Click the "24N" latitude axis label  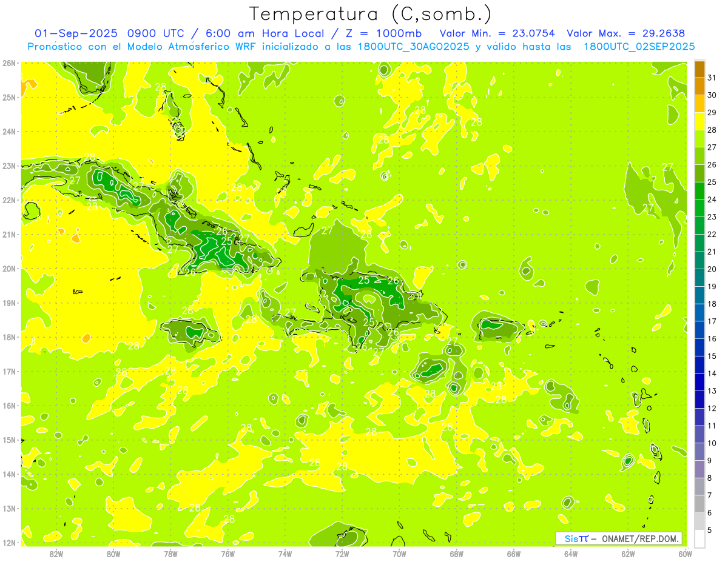coord(9,132)
